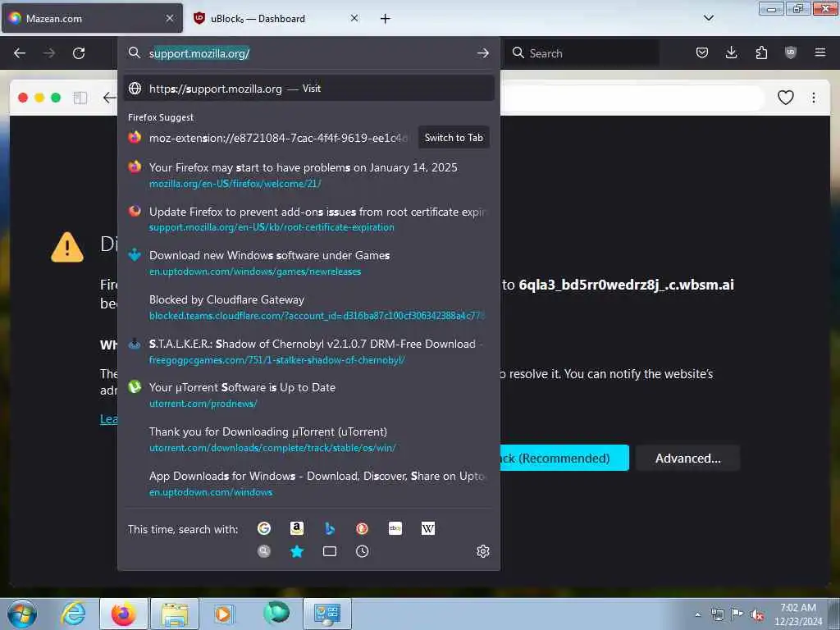Screen dimensions: 840x630
Task: Reload the current page
Action: [x=79, y=53]
